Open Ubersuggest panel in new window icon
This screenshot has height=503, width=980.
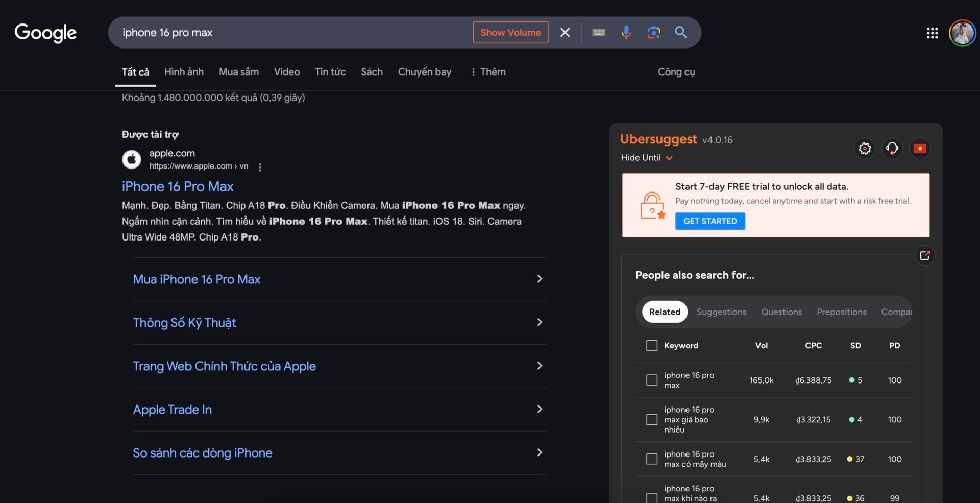[x=925, y=255]
